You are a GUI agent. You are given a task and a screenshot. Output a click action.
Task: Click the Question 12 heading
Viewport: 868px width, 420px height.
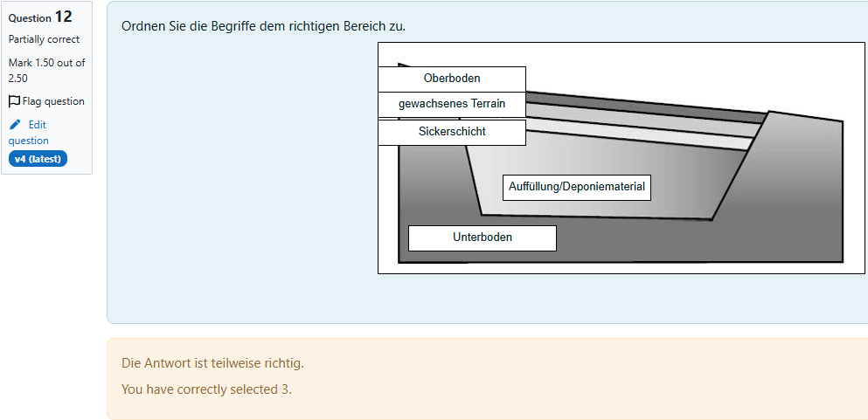pyautogui.click(x=40, y=17)
